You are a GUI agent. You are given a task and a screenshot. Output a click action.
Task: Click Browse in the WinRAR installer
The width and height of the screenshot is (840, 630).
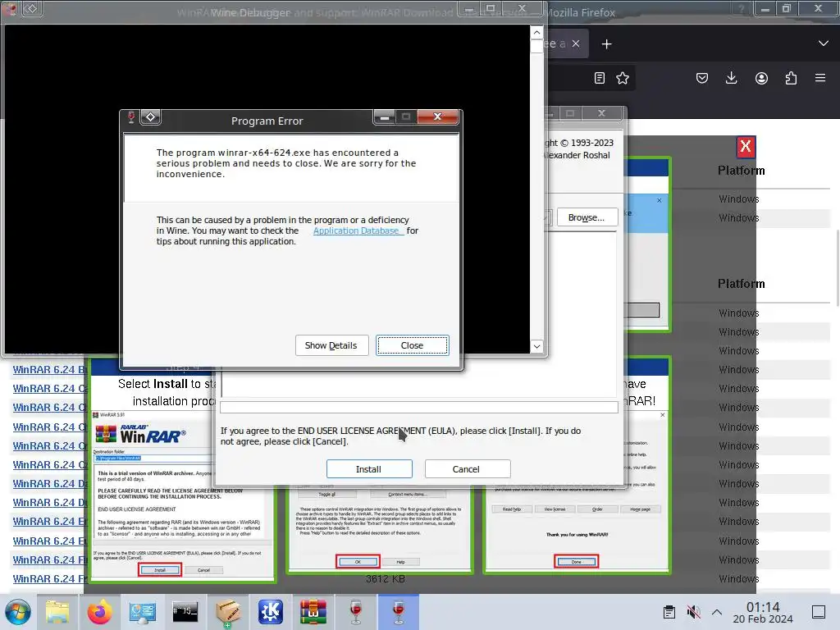(587, 217)
